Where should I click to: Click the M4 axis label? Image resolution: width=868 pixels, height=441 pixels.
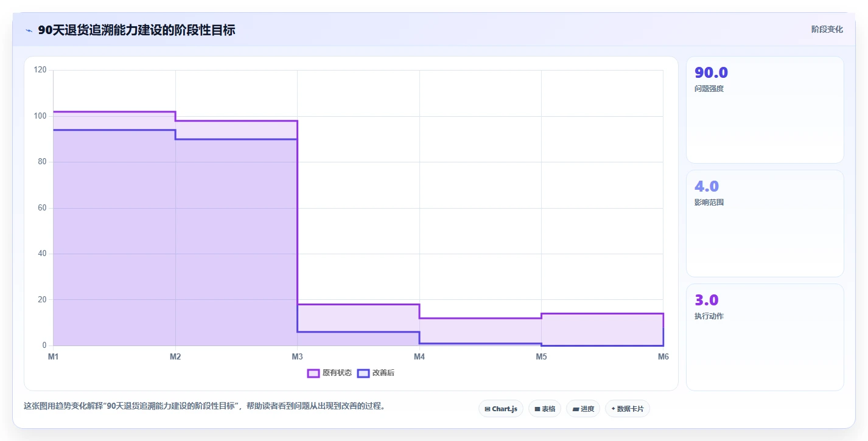419,356
